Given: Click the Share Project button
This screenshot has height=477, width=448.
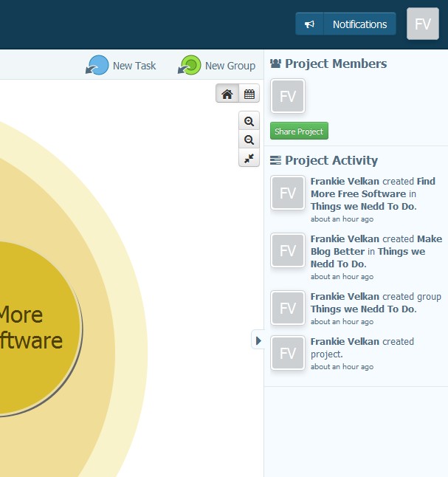Looking at the screenshot, I should click(x=299, y=131).
